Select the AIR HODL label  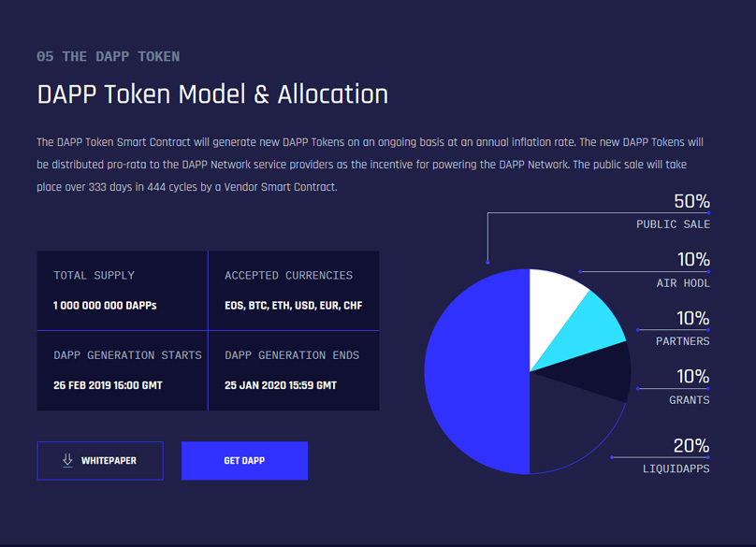coord(681,283)
